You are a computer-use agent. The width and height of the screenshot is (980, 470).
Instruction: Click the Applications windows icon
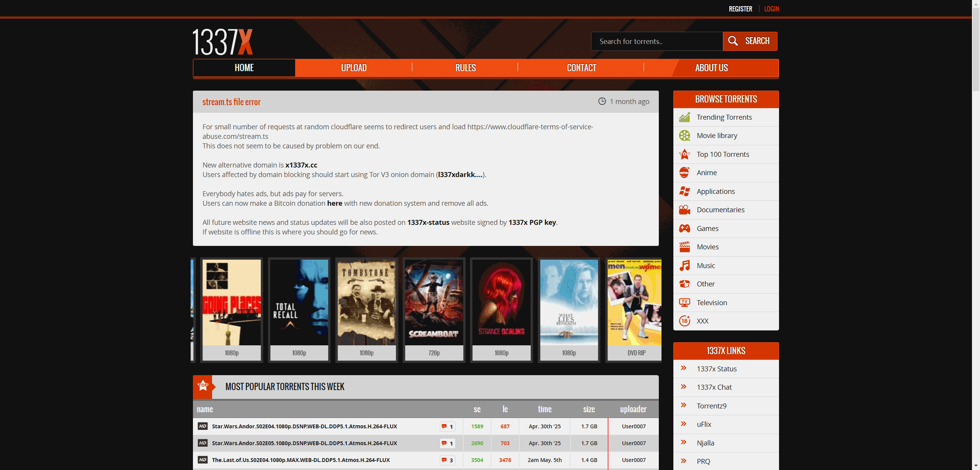tap(684, 192)
